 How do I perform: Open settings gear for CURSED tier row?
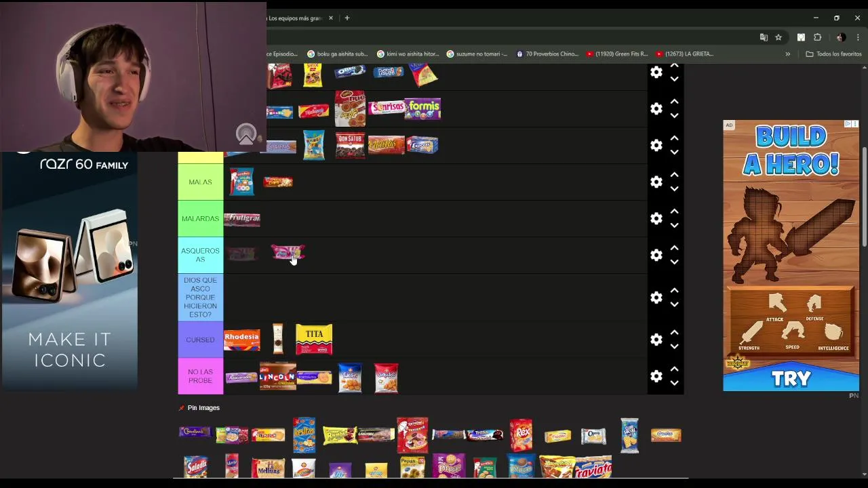(x=656, y=339)
